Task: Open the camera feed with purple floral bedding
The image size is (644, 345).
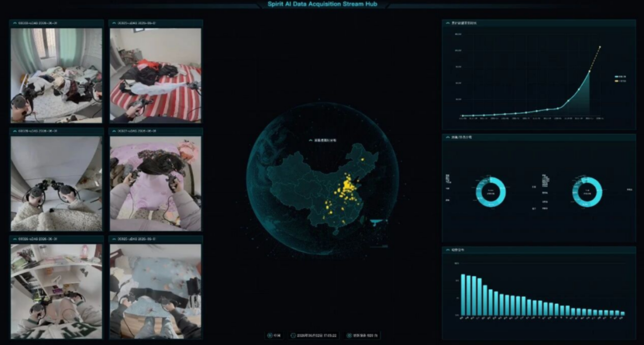Action: point(155,184)
